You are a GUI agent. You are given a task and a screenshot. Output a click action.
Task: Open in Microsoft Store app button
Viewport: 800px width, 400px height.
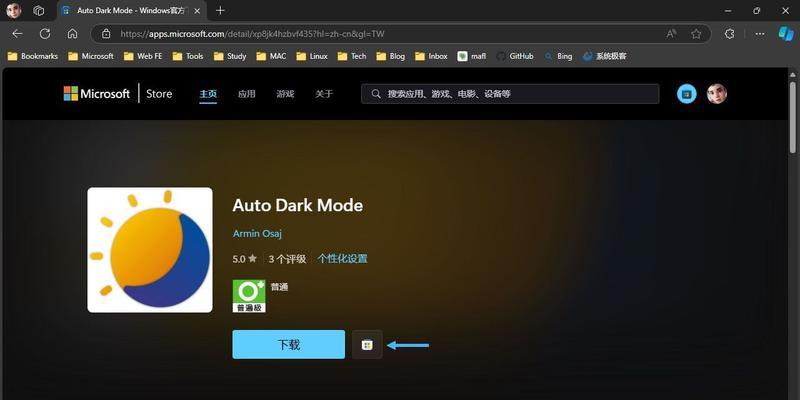coord(367,344)
